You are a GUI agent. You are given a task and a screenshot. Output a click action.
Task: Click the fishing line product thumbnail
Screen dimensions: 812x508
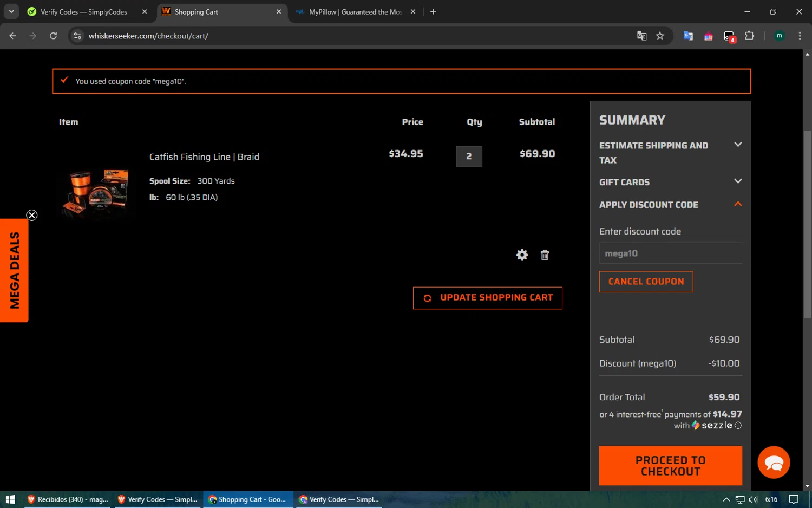[96, 192]
